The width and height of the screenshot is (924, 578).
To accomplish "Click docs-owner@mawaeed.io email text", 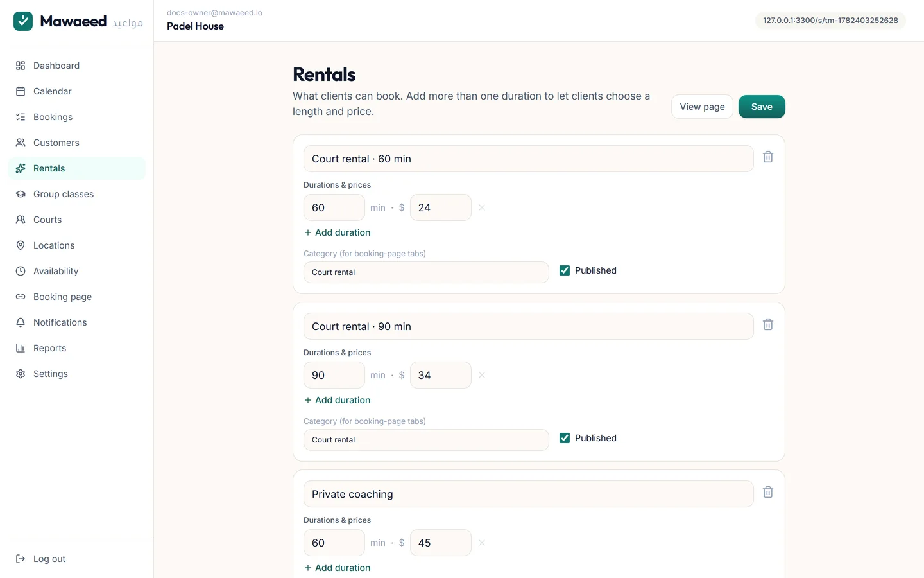I will 214,13.
